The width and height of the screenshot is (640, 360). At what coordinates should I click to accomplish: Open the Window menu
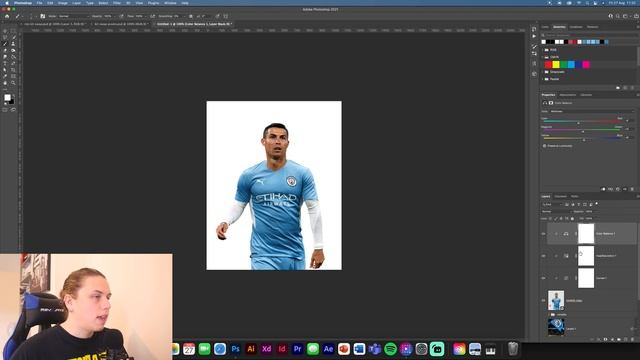click(170, 3)
